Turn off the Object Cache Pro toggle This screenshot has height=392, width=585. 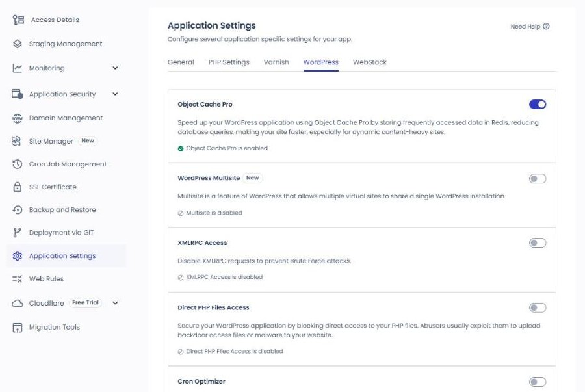pyautogui.click(x=538, y=105)
